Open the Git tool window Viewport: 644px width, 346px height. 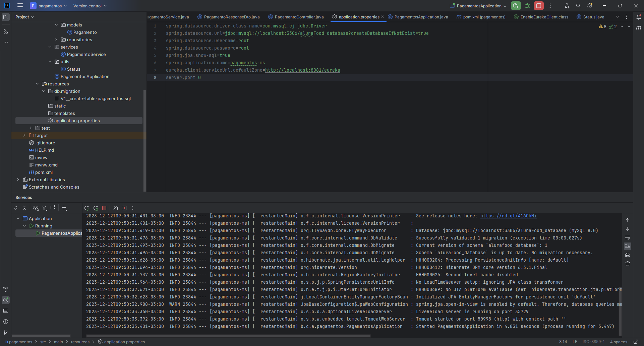6,332
